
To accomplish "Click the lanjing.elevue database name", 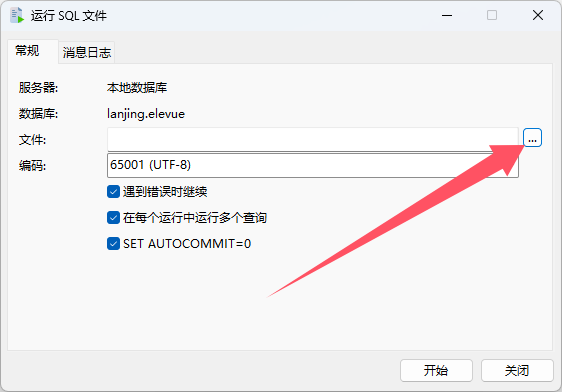I will click(x=146, y=114).
